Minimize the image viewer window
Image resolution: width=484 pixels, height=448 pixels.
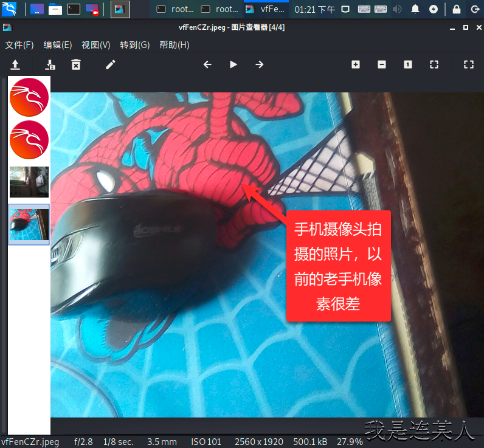click(452, 28)
